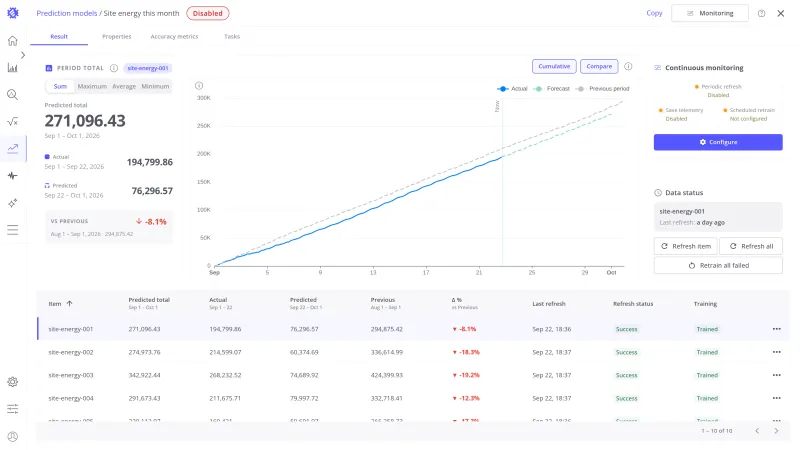Screen dimensions: 800x450
Task: Click the Copy link
Action: tap(654, 13)
